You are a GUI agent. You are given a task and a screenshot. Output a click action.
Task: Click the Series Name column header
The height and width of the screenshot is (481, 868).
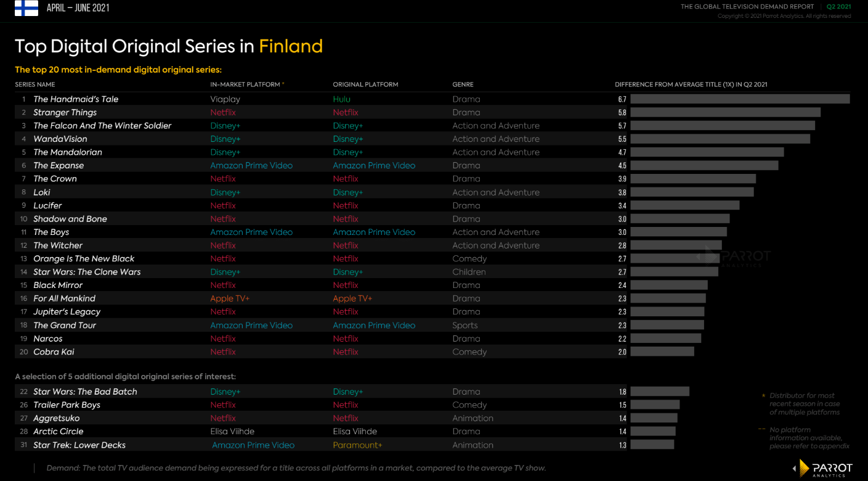click(35, 84)
